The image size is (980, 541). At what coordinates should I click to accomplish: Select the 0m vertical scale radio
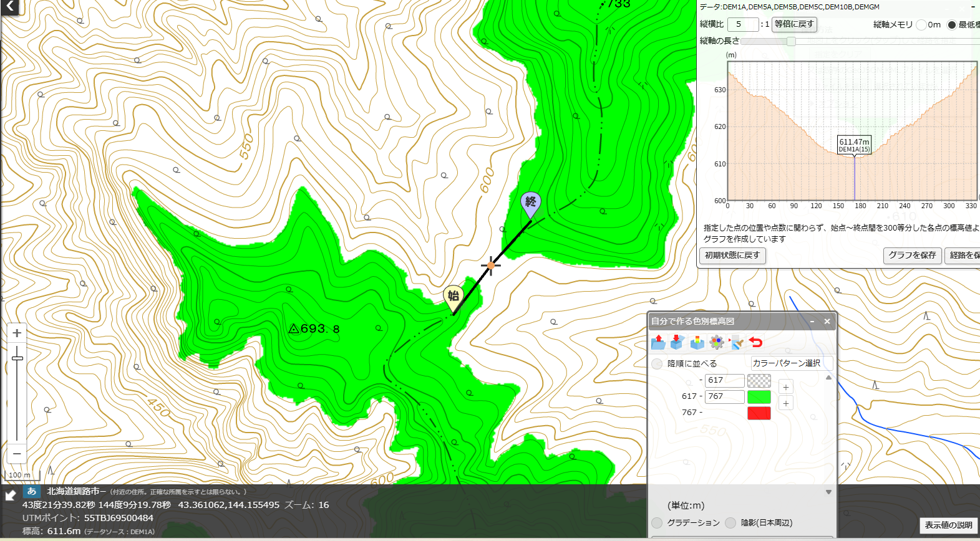tap(921, 25)
